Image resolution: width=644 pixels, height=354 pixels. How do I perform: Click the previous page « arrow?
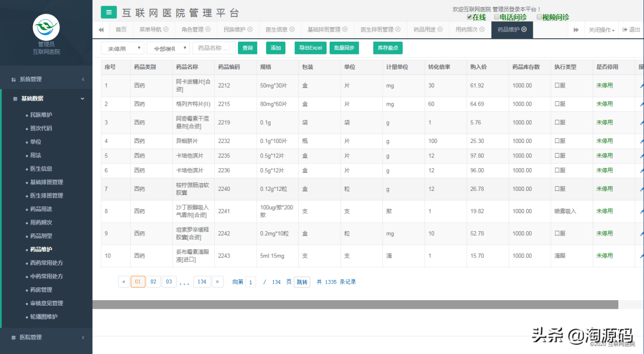124,281
